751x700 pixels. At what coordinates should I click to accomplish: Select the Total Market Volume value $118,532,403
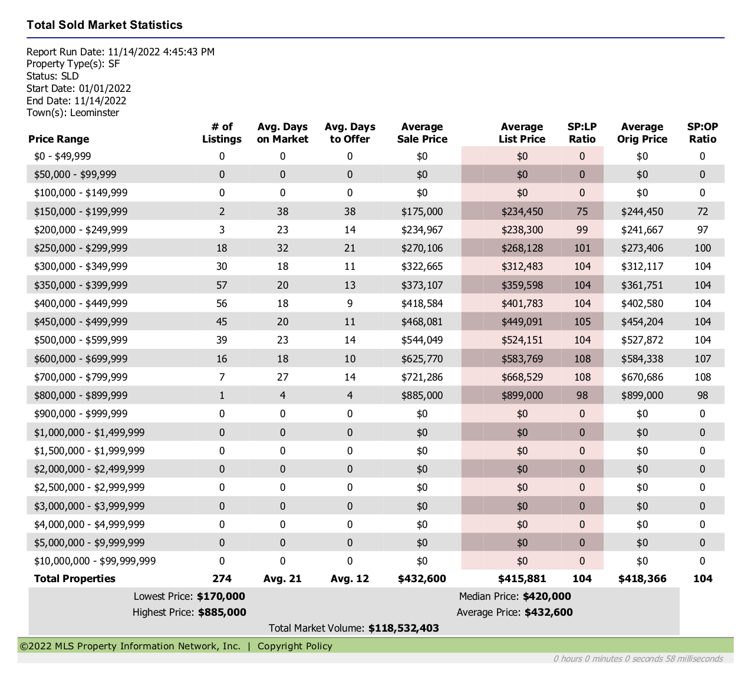pyautogui.click(x=403, y=628)
